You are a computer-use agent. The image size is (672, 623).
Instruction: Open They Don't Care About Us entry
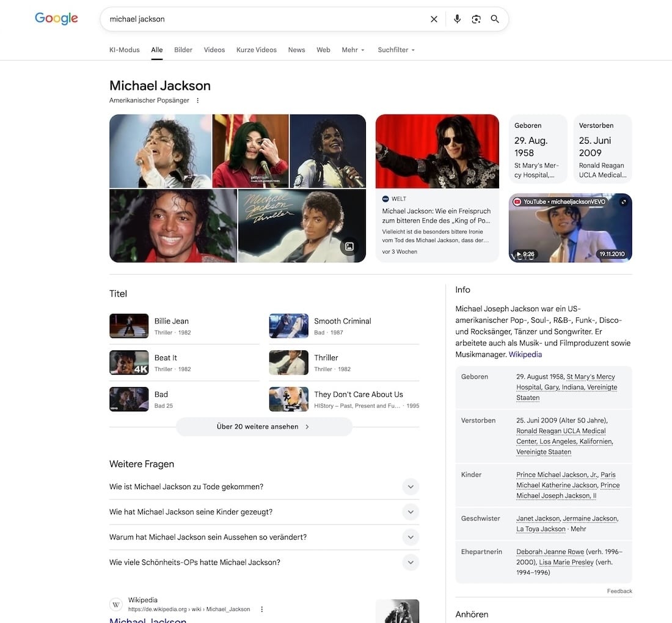tap(344, 399)
